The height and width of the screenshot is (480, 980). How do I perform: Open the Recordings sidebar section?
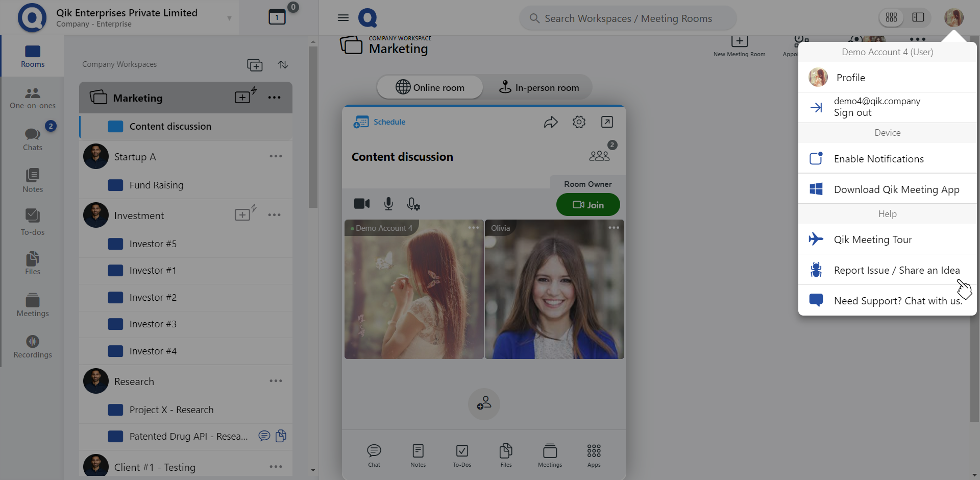pyautogui.click(x=33, y=347)
